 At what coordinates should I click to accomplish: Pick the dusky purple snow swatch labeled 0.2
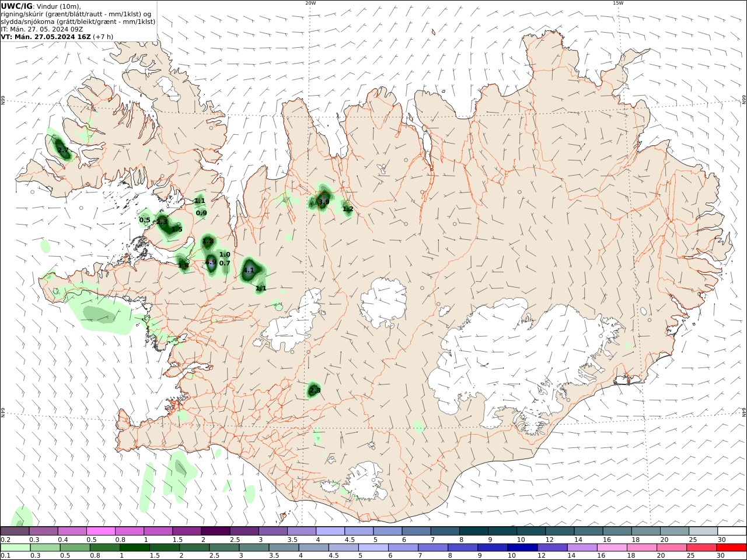click(15, 531)
